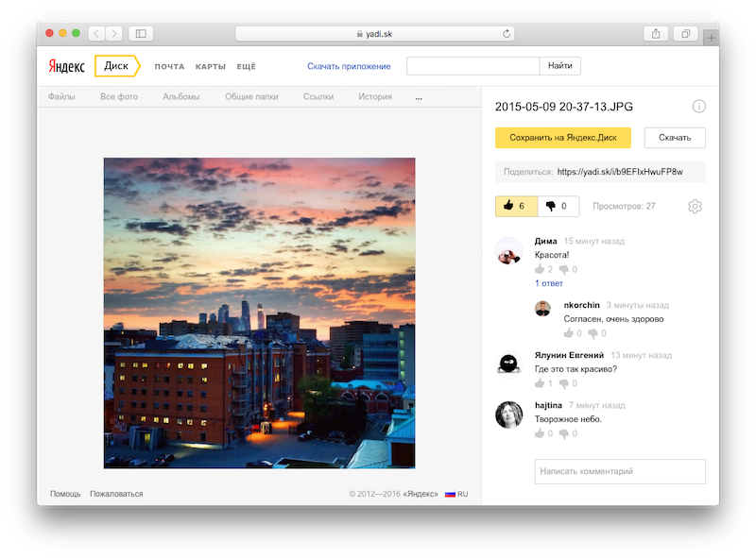Viewport: 756px width, 558px height.
Task: Open Ялунин Евгений's avatar
Action: [508, 364]
